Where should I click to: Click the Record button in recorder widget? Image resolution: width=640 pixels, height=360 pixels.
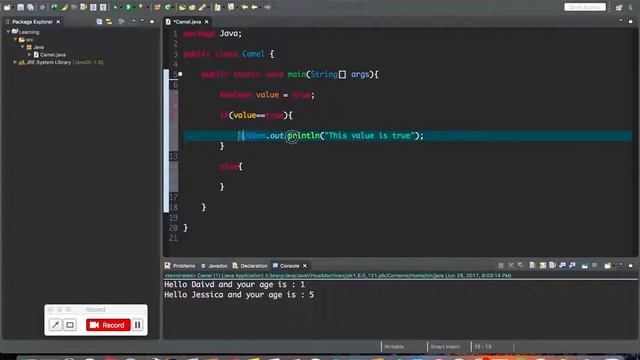[108, 325]
